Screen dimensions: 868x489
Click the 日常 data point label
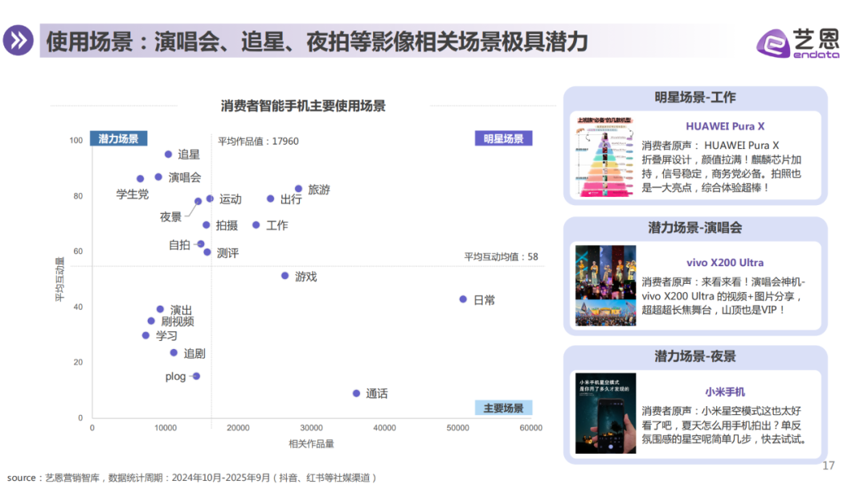coord(485,300)
